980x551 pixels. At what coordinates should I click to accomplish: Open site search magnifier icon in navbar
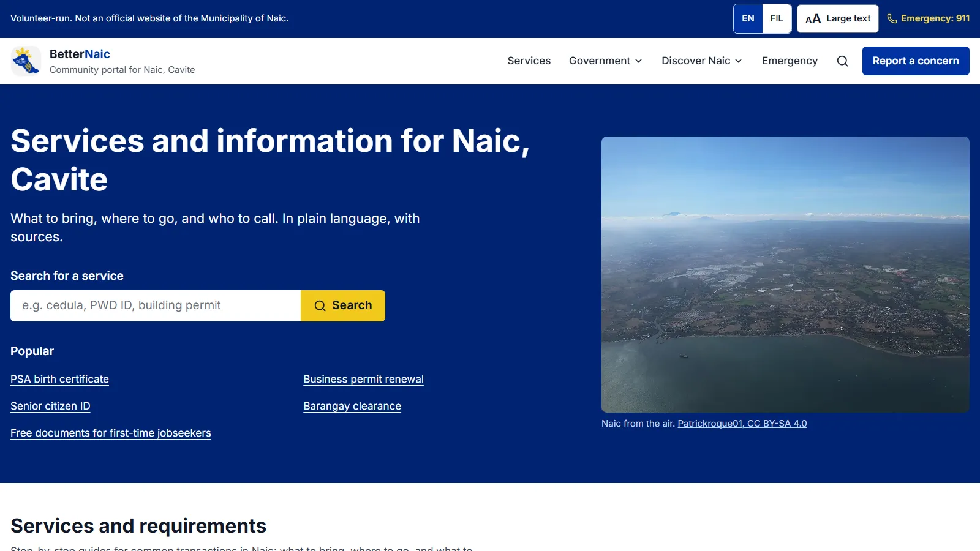(x=842, y=61)
